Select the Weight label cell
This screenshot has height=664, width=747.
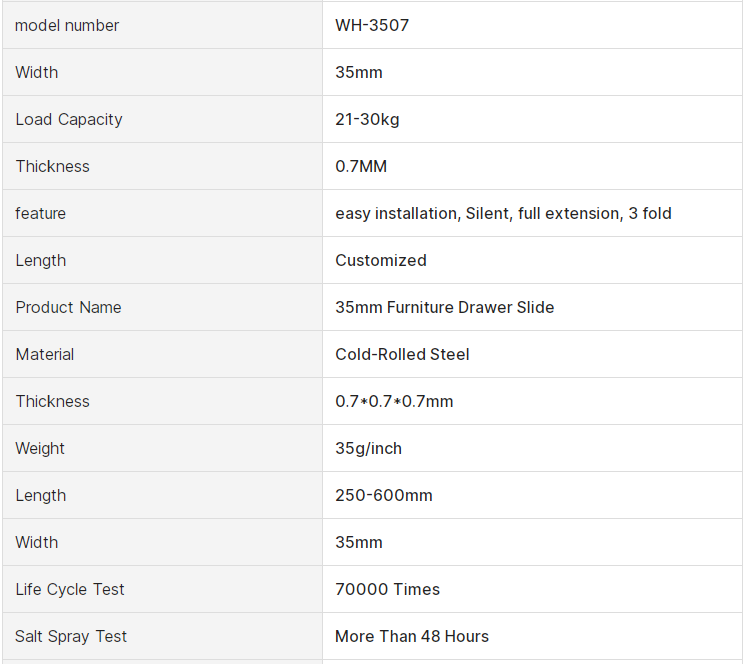click(40, 448)
